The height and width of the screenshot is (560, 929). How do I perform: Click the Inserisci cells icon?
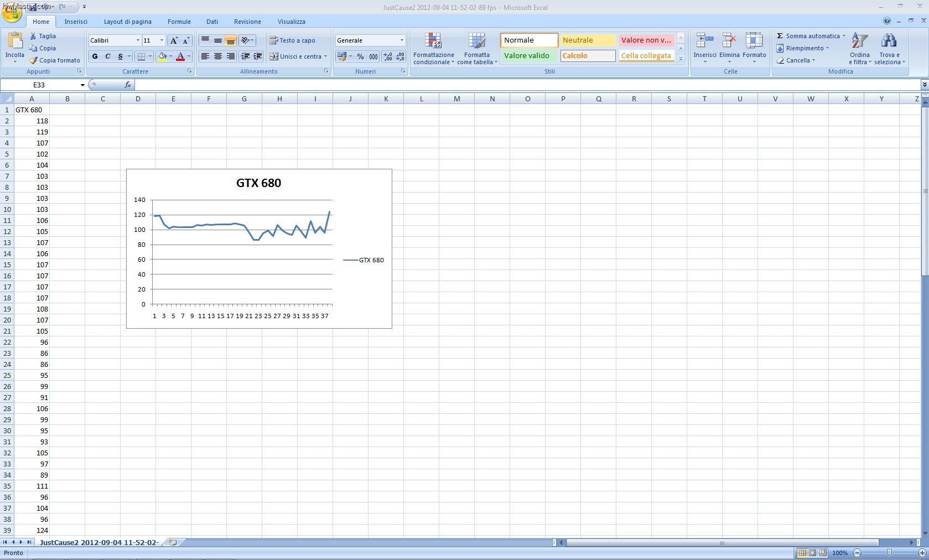[704, 40]
